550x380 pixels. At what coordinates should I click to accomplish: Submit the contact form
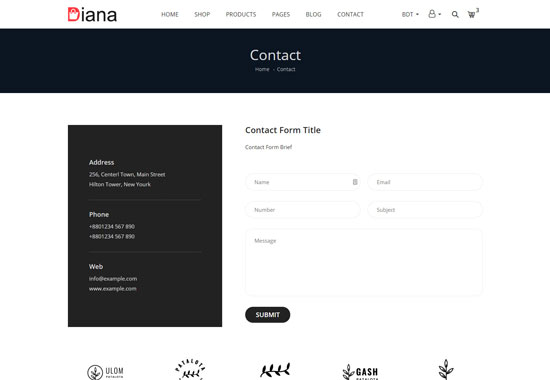tap(268, 315)
